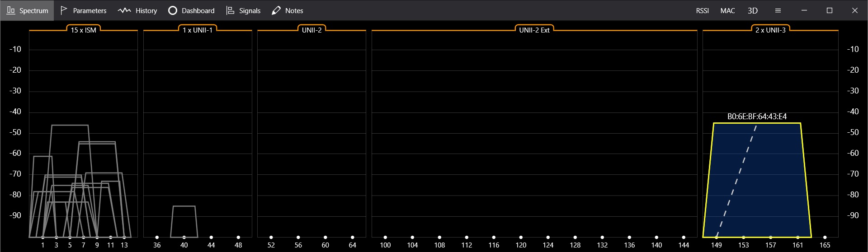Click the History waveform icon
This screenshot has width=868, height=252.
point(124,10)
